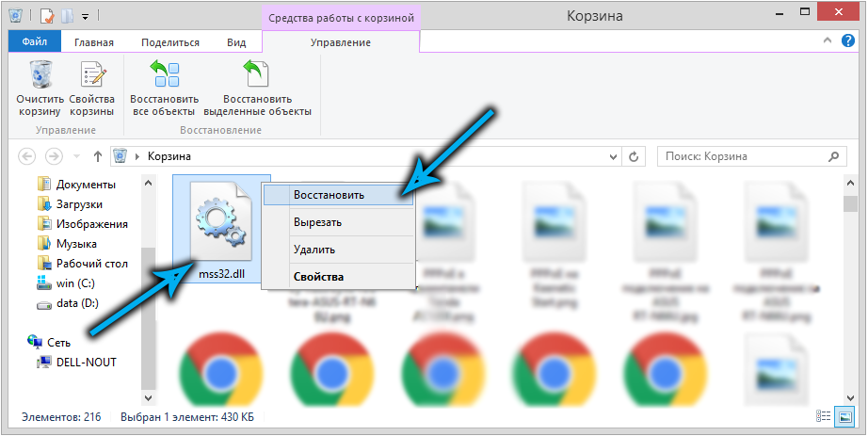
Task: Click the Recycle Bin title bar icon
Action: [15, 15]
